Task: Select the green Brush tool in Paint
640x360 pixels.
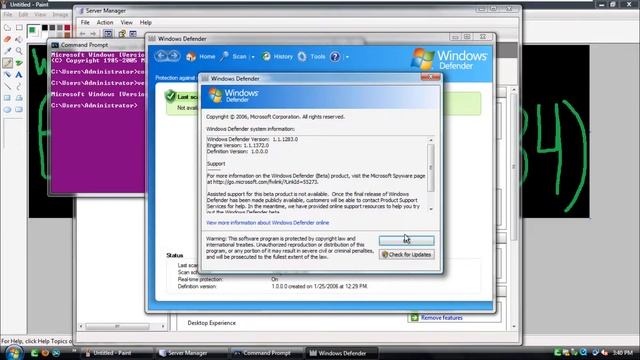Action: click(19, 63)
